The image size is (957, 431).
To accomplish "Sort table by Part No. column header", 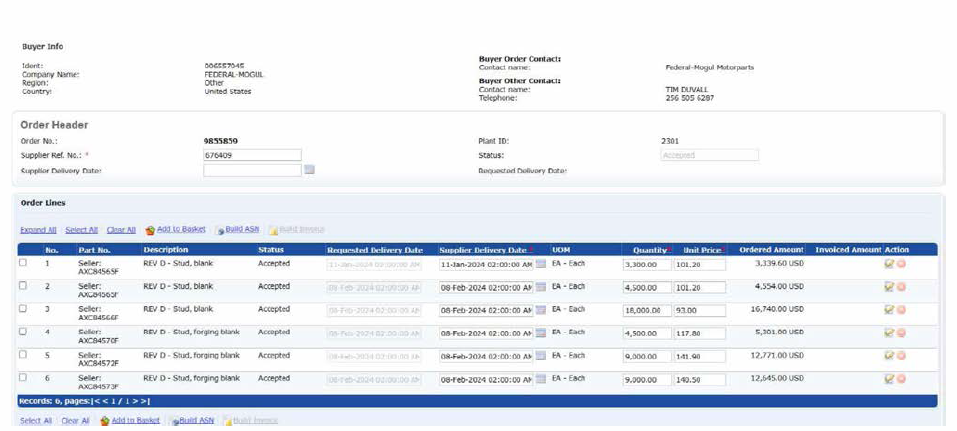I will (x=95, y=249).
